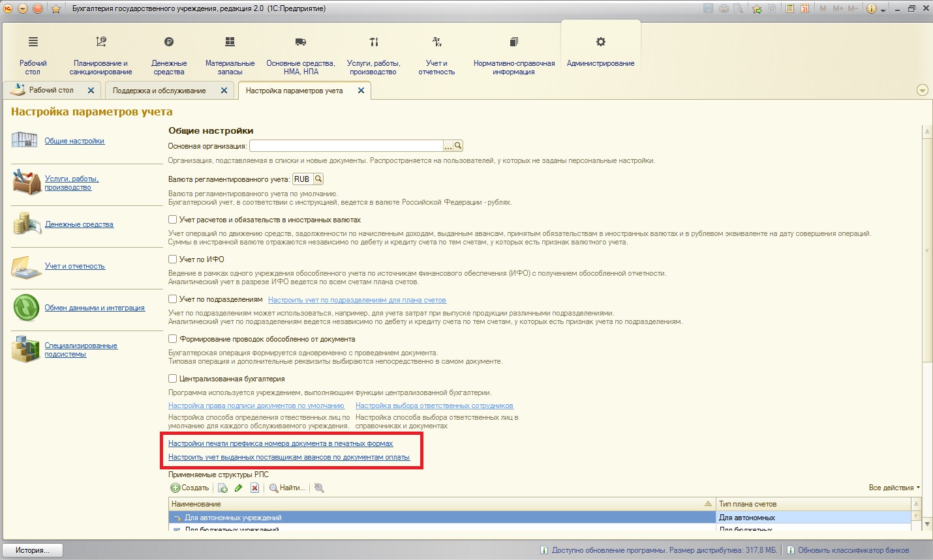Open Денежные средства section in top panel
Viewport: 933px width, 560px height.
click(x=169, y=55)
